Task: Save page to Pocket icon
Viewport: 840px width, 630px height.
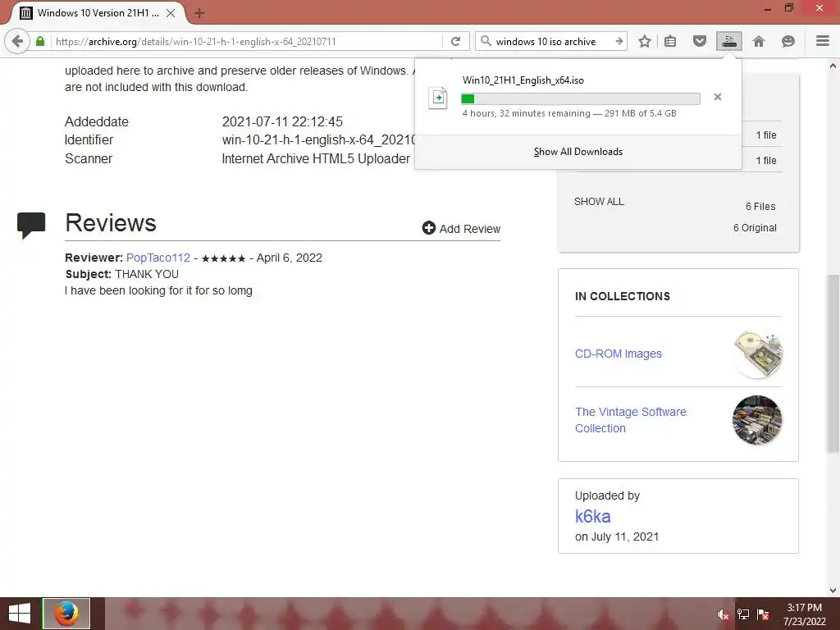Action: [x=699, y=41]
